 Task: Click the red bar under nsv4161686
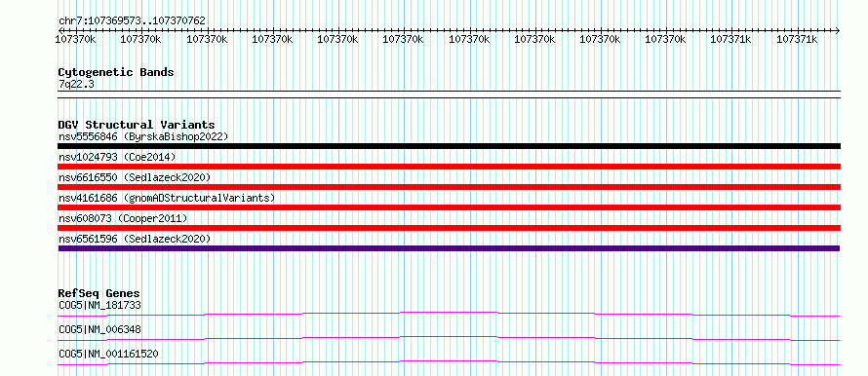click(449, 207)
